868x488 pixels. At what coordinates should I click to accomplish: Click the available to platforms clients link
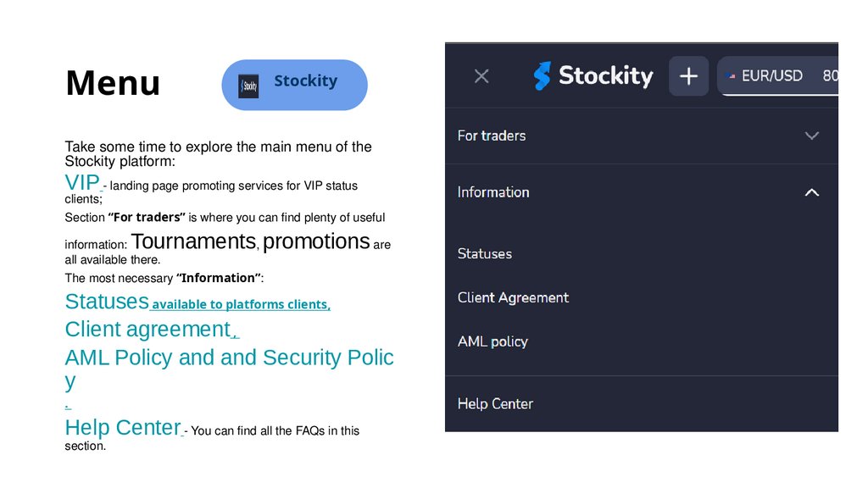[x=240, y=304]
